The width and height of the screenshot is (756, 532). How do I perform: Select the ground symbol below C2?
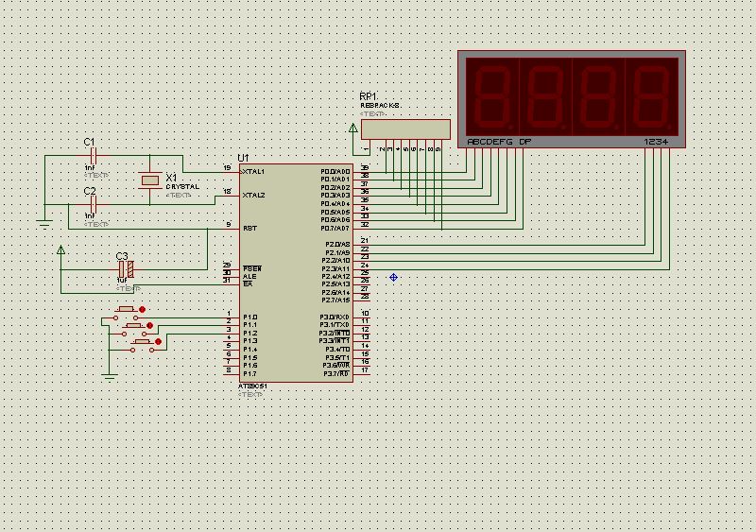(x=44, y=224)
